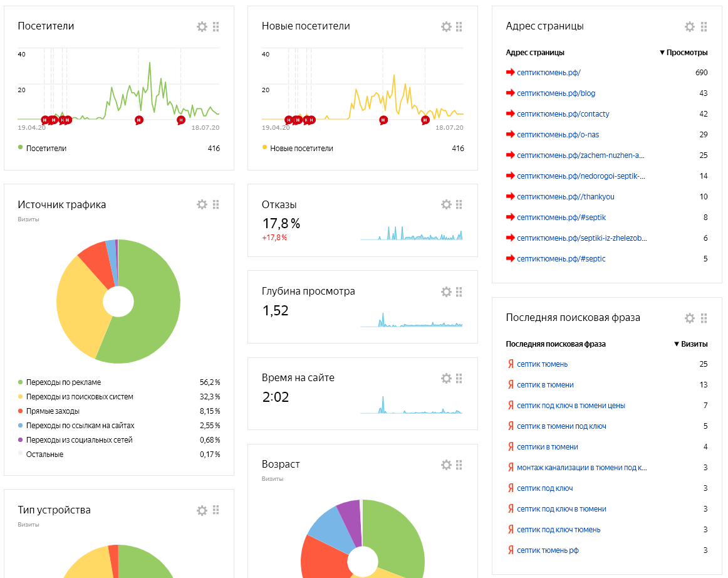
Task: Grab drag handle of Адрес страницы widget
Action: click(x=704, y=26)
